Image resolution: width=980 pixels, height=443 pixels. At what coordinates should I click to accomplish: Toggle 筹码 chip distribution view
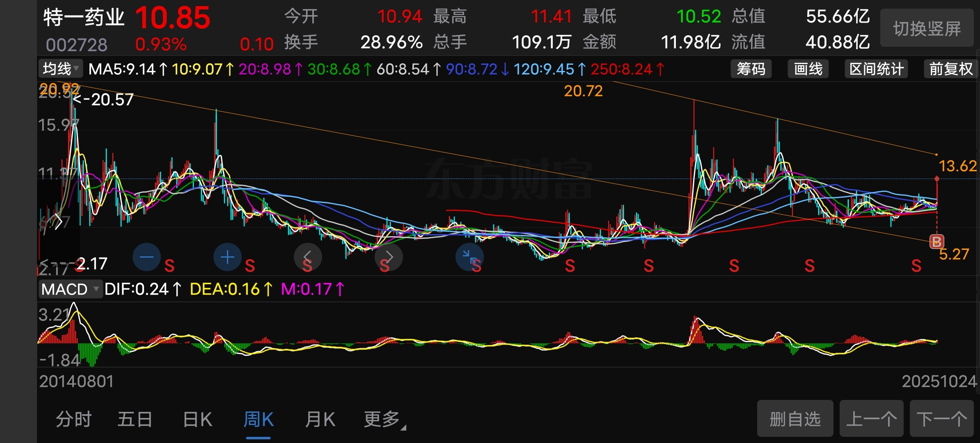click(x=751, y=69)
